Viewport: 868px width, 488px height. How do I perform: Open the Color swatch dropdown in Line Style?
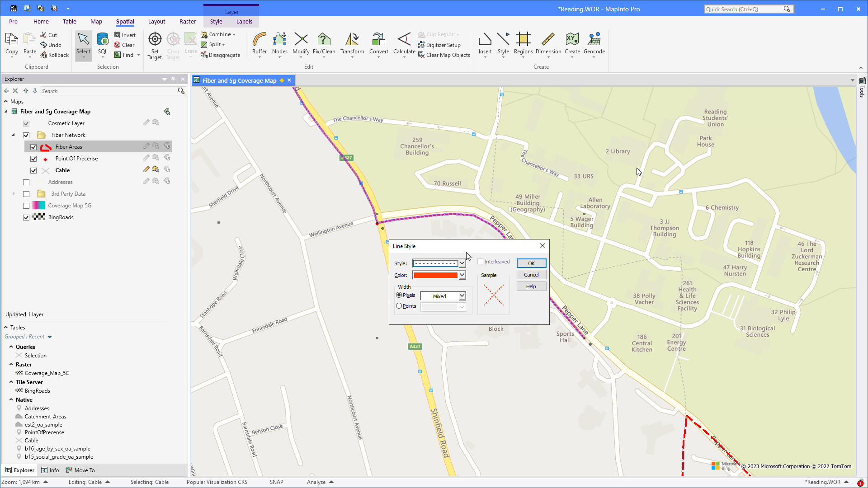tap(462, 275)
